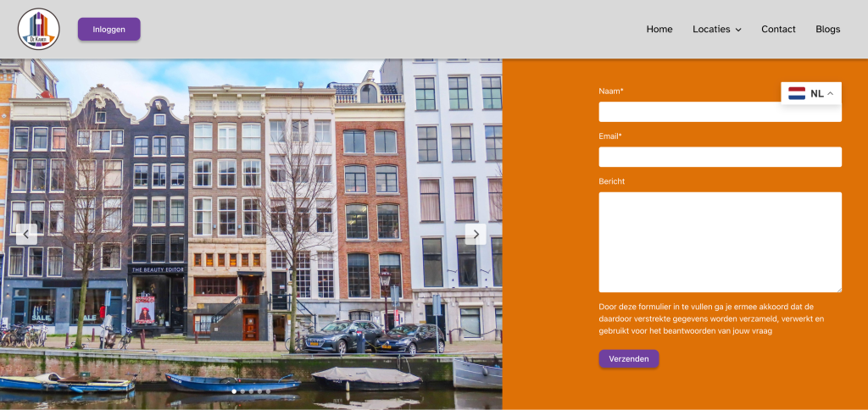This screenshot has height=410, width=868.
Task: Open the Contact page link
Action: tap(777, 29)
